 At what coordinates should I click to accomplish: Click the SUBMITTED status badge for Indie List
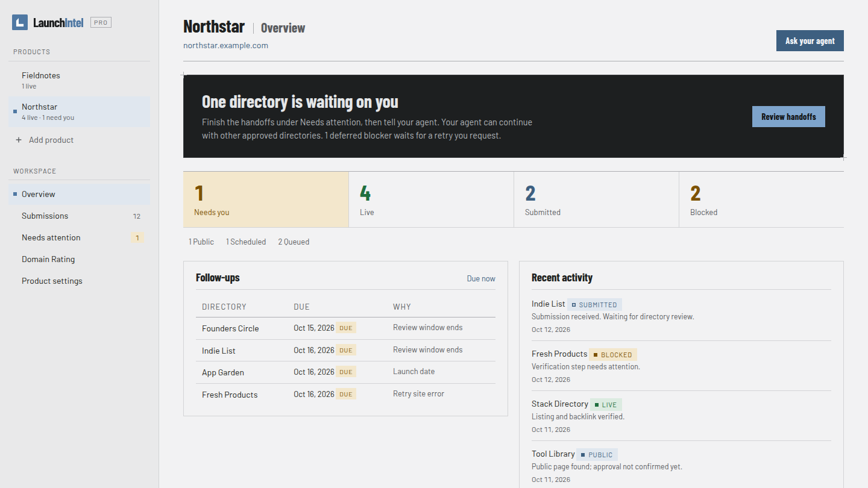pos(594,305)
